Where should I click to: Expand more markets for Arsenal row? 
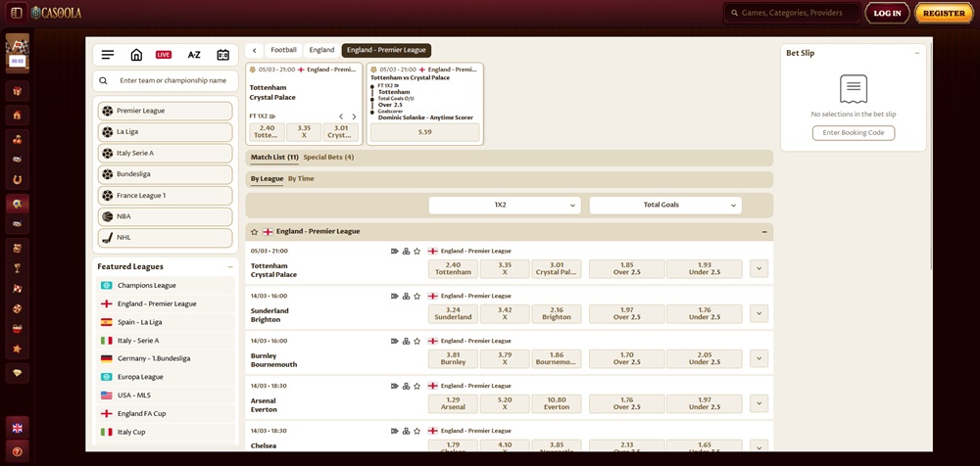coord(759,403)
